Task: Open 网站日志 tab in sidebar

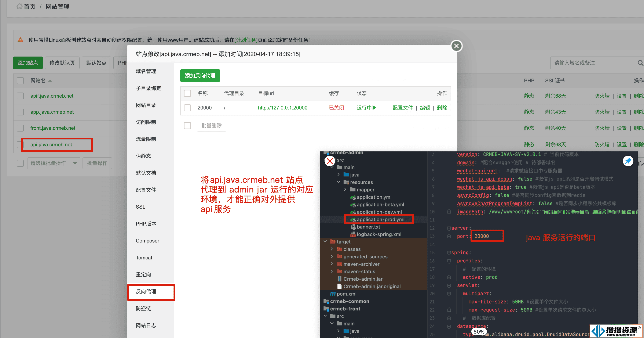Action: pos(146,326)
